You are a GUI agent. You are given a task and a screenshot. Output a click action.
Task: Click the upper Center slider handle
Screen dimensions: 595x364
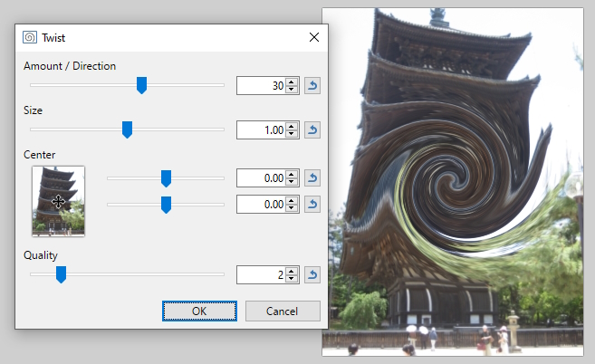[166, 178]
